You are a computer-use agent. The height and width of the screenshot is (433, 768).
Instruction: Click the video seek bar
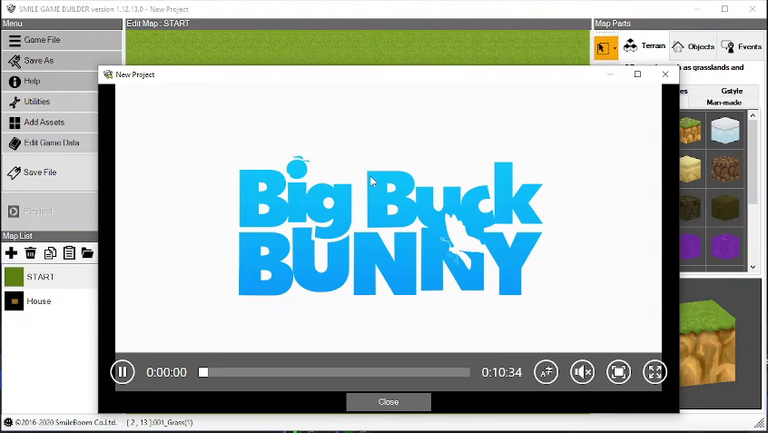[334, 373]
